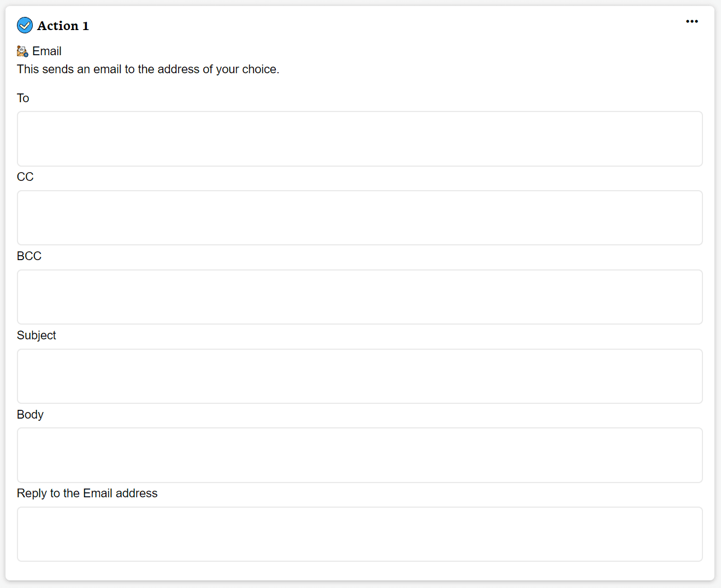Focus the Reply to the Email address field
This screenshot has height=588, width=721.
(359, 534)
